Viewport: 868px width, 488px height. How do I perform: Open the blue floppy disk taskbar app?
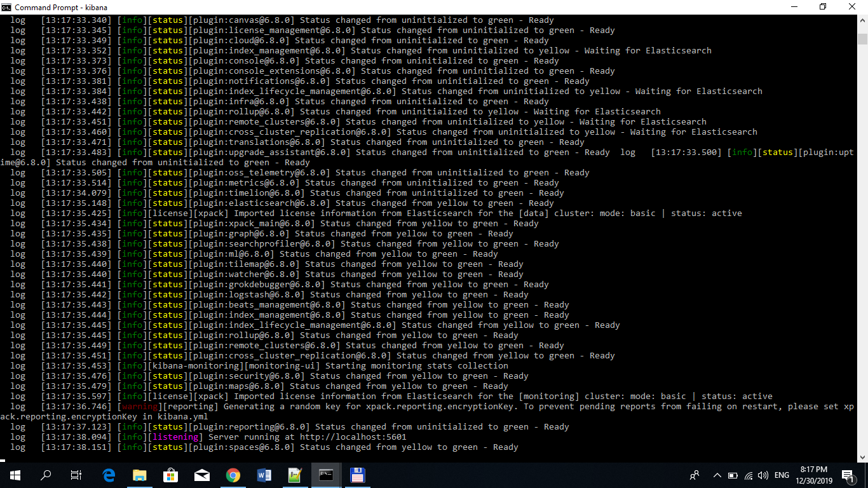point(357,475)
